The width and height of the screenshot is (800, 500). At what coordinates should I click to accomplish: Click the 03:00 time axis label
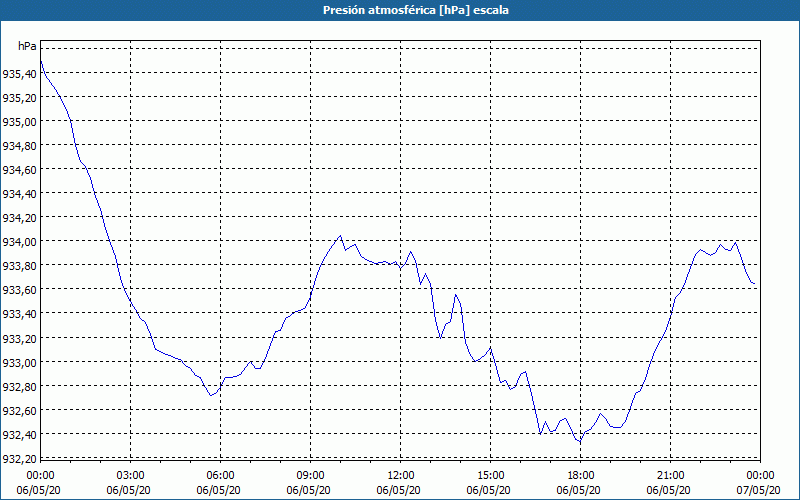[x=131, y=476]
